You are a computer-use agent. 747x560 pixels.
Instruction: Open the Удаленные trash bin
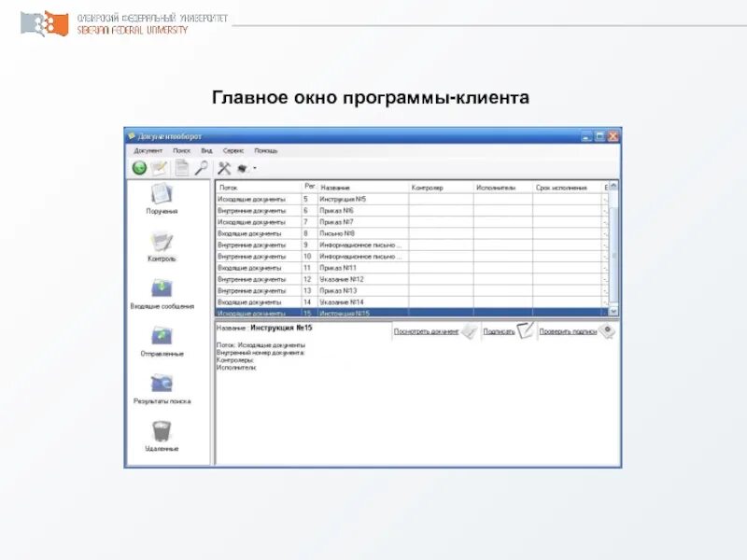pyautogui.click(x=162, y=436)
